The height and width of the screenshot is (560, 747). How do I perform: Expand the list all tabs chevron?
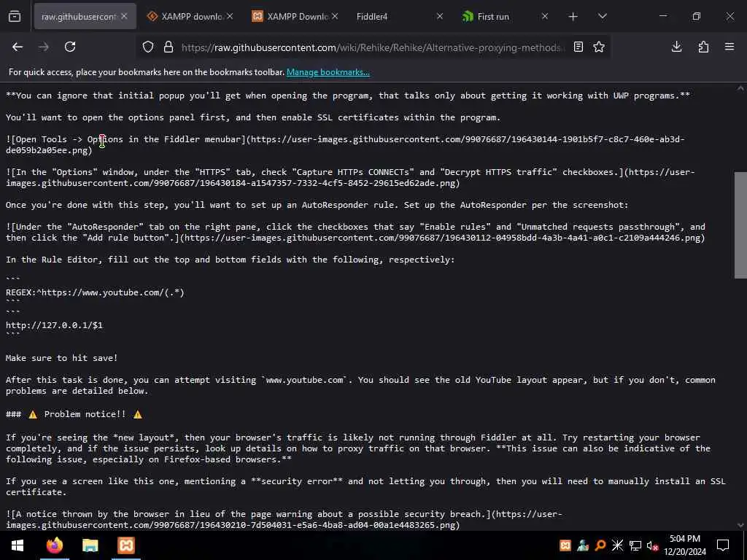click(602, 17)
